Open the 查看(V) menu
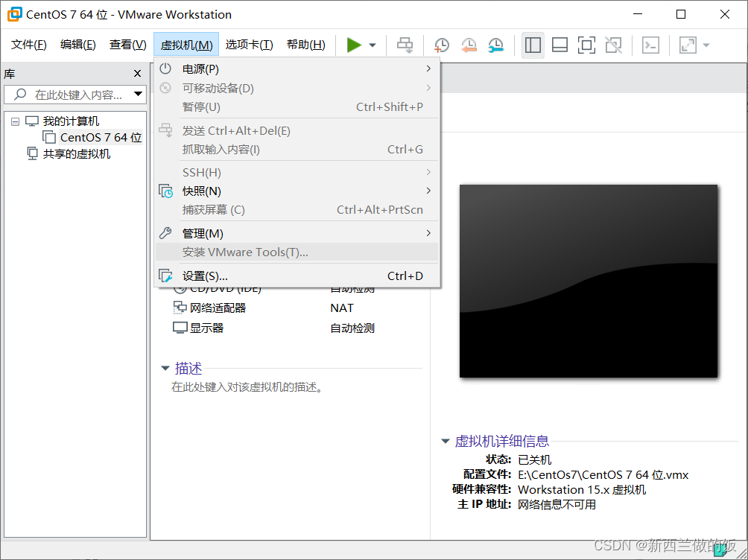Viewport: 748px width, 560px height. [x=128, y=45]
